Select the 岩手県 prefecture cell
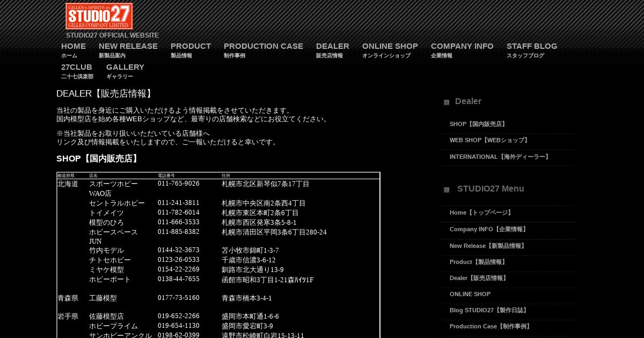Image resolution: width=644 pixels, height=338 pixels. [68, 317]
